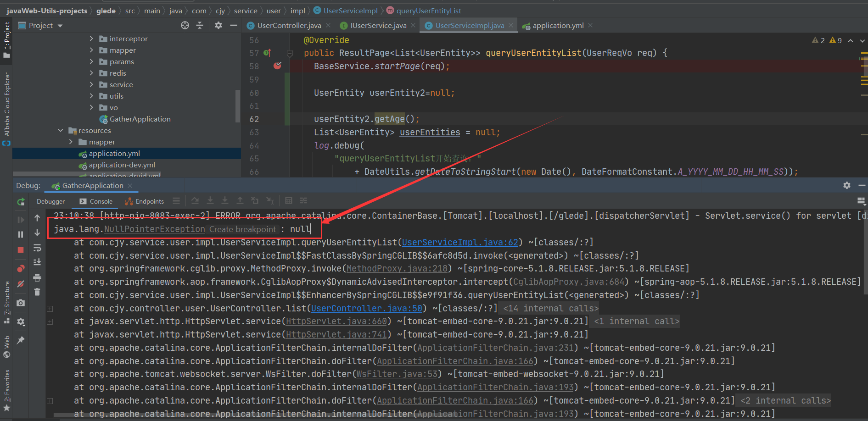The width and height of the screenshot is (868, 421).
Task: Click Step Over debug icon
Action: click(x=195, y=201)
